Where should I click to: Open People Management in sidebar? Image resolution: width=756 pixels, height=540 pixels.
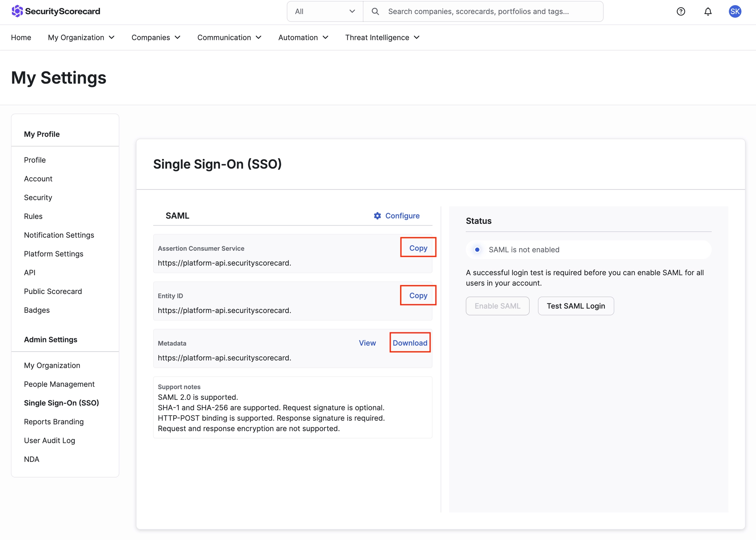(x=59, y=384)
